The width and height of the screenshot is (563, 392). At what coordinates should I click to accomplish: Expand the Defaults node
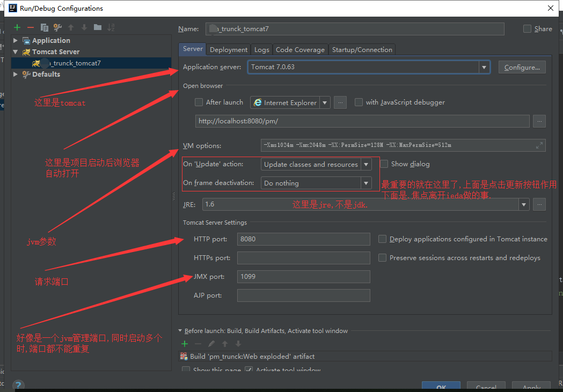[16, 74]
